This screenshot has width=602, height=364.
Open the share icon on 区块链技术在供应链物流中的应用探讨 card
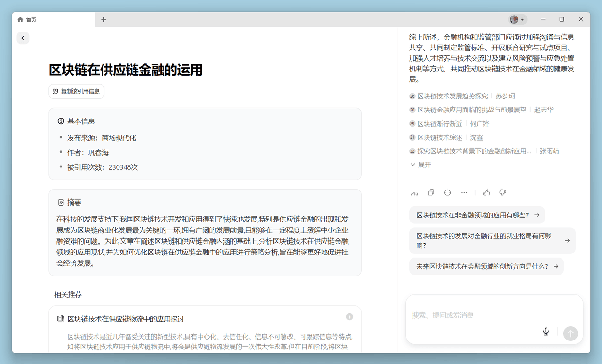point(349,317)
